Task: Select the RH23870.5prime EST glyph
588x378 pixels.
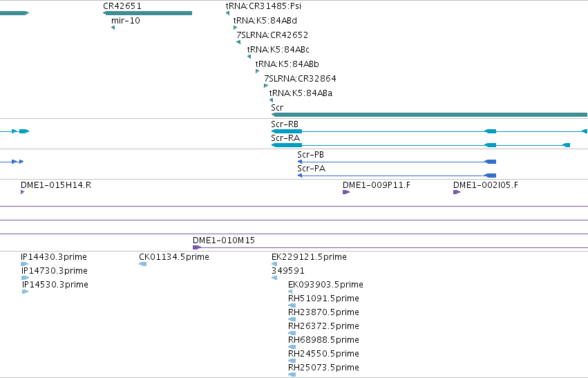Action: point(292,319)
